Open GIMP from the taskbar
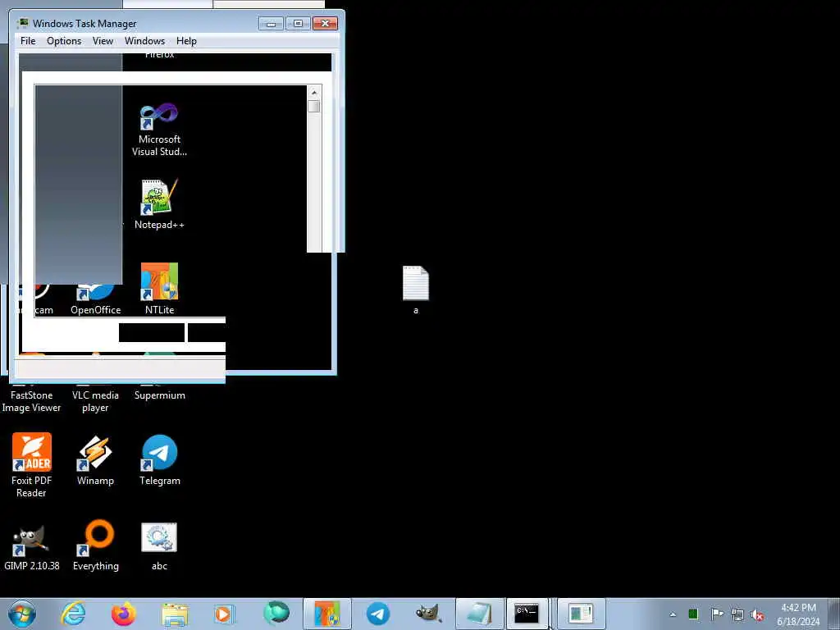Image resolution: width=840 pixels, height=630 pixels. point(428,614)
